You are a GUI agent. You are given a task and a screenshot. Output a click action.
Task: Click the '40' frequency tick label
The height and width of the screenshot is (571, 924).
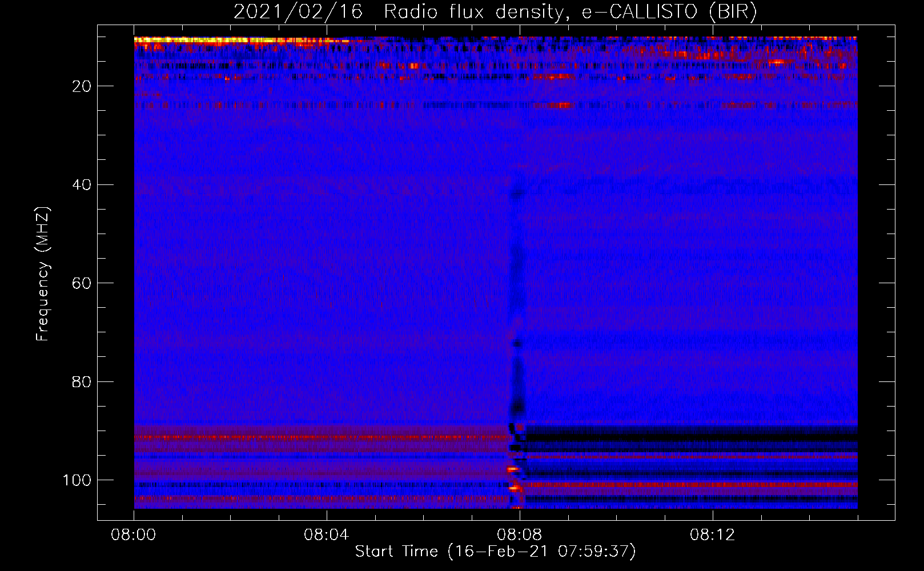pyautogui.click(x=82, y=185)
